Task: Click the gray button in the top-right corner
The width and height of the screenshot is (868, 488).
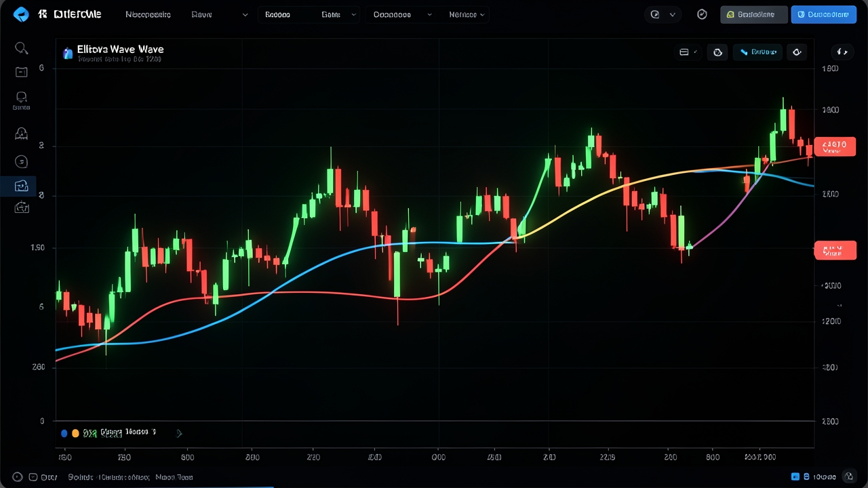Action: (754, 14)
